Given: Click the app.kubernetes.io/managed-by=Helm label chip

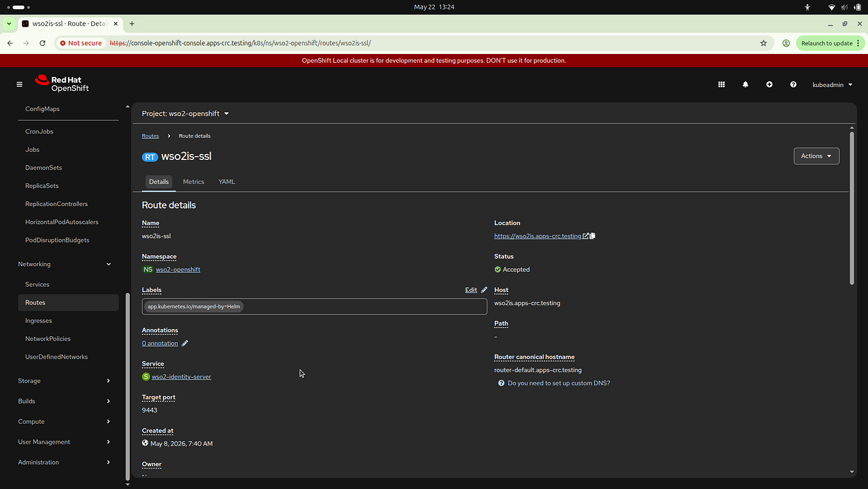Looking at the screenshot, I should (x=193, y=307).
